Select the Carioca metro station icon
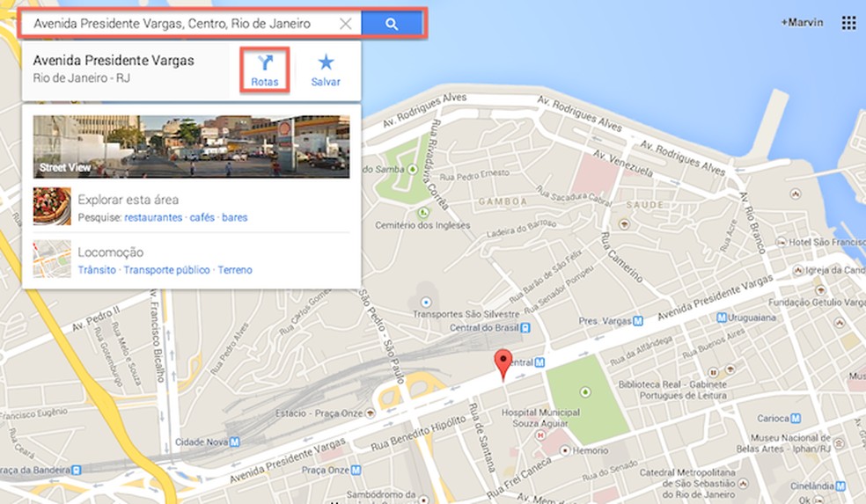 coord(796,419)
